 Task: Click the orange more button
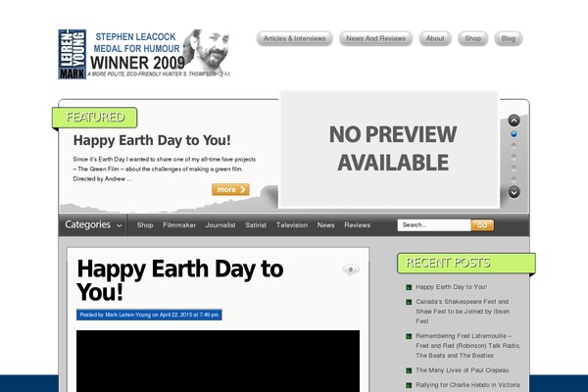[230, 189]
